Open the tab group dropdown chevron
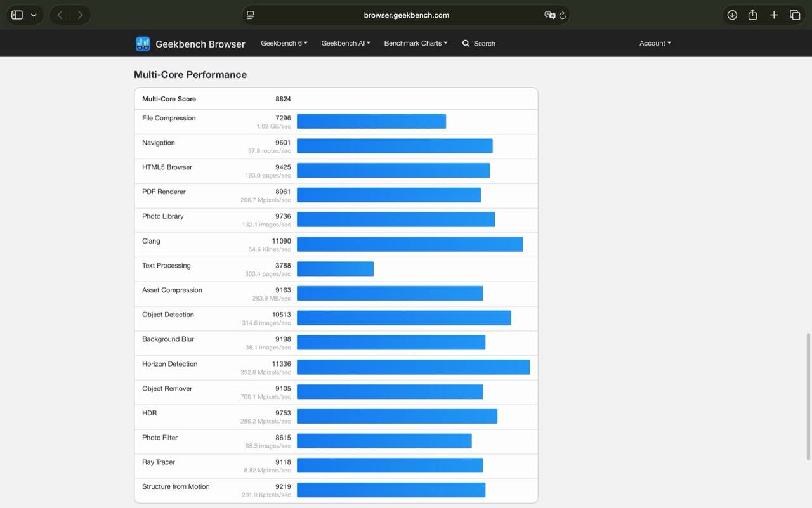Viewport: 812px width, 508px height. tap(34, 15)
